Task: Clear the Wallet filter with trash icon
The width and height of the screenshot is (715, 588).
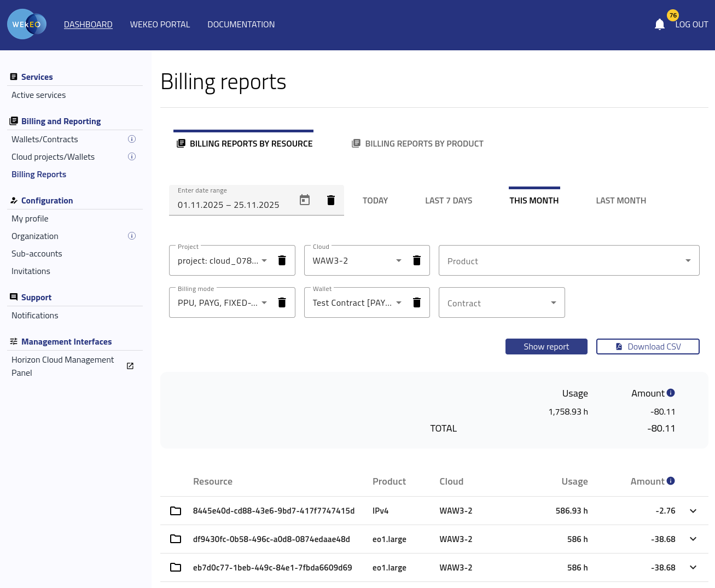Action: point(416,302)
